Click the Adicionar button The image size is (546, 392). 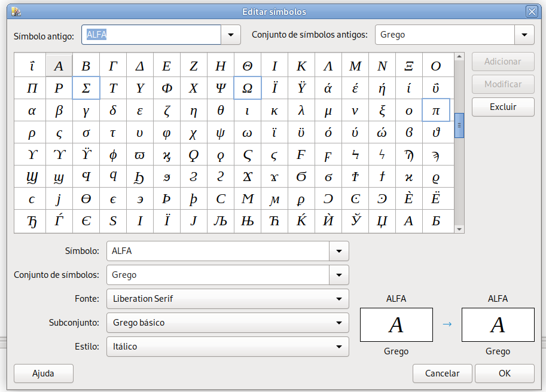[503, 62]
